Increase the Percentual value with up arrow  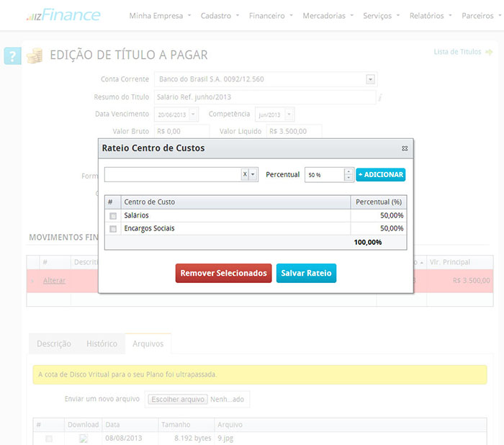coord(348,171)
